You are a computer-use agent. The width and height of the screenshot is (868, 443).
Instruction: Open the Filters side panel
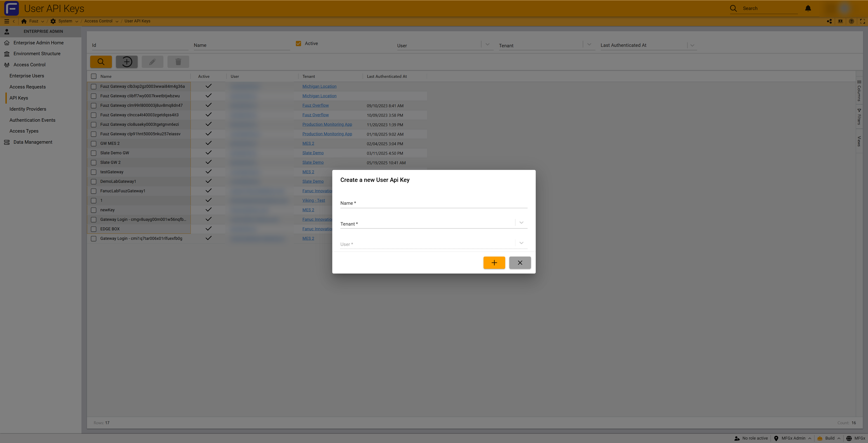click(x=859, y=117)
